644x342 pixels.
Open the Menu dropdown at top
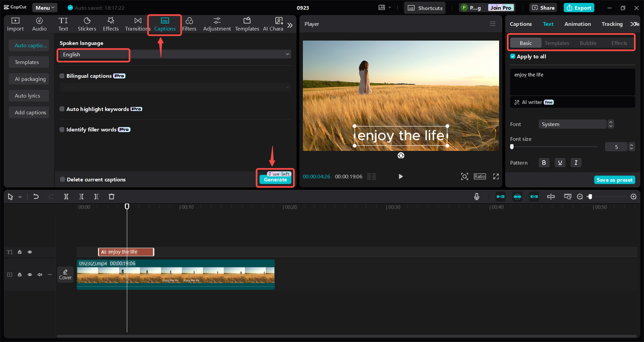[45, 8]
